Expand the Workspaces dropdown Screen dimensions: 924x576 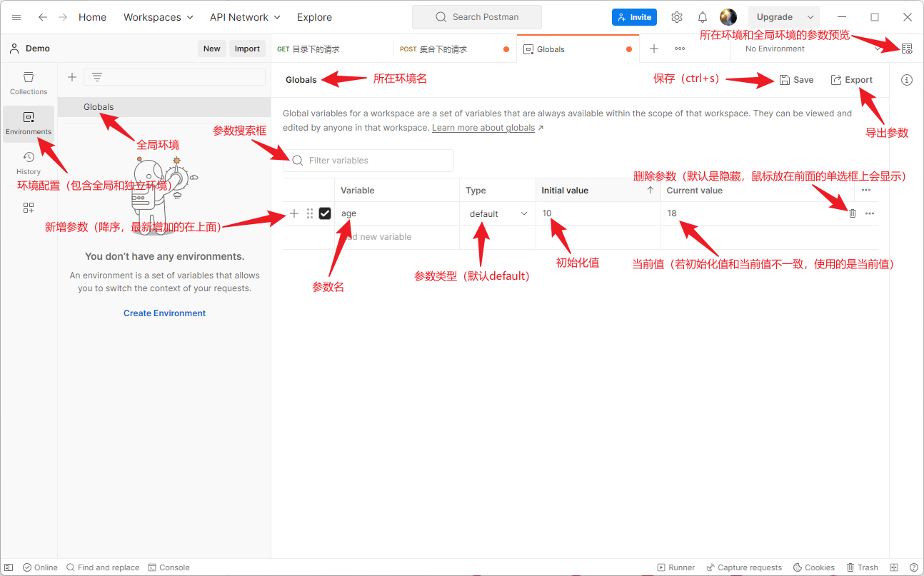tap(159, 17)
